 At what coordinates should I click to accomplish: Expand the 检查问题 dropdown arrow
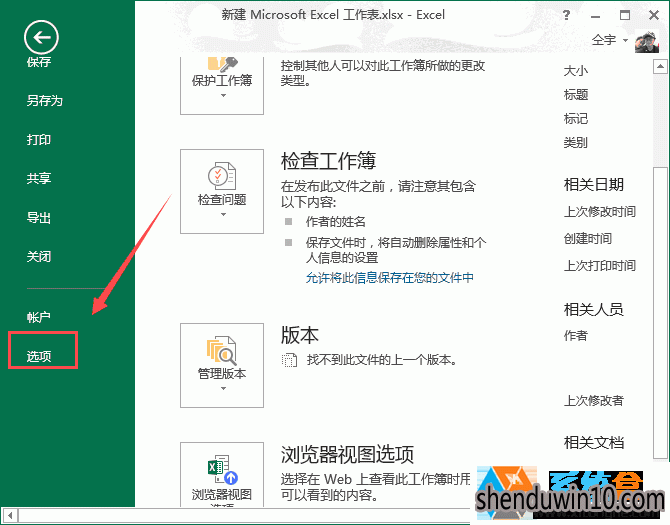[x=223, y=214]
